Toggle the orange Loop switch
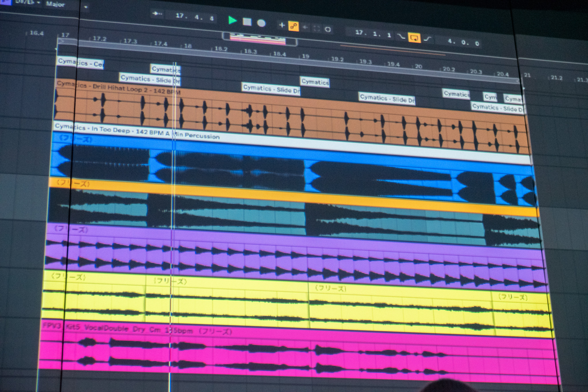This screenshot has height=392, width=588. (x=414, y=38)
